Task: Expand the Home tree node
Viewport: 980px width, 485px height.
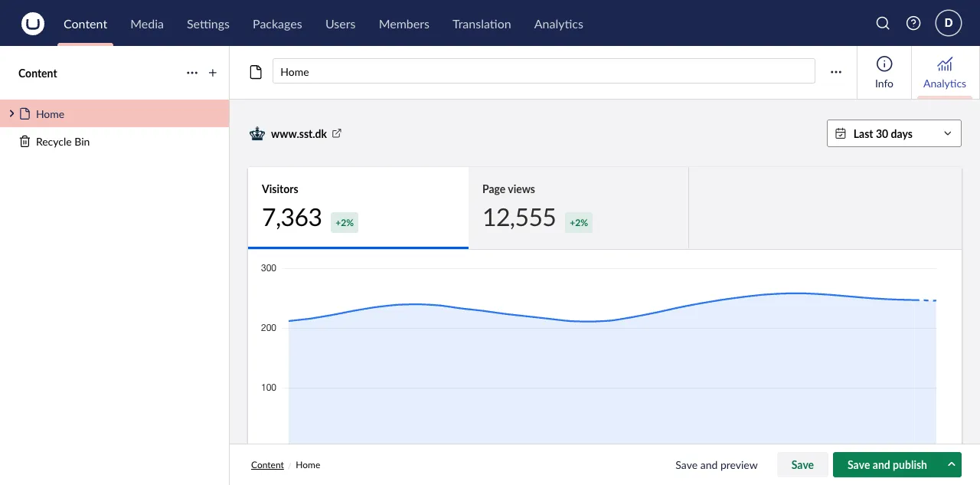Action: click(11, 113)
